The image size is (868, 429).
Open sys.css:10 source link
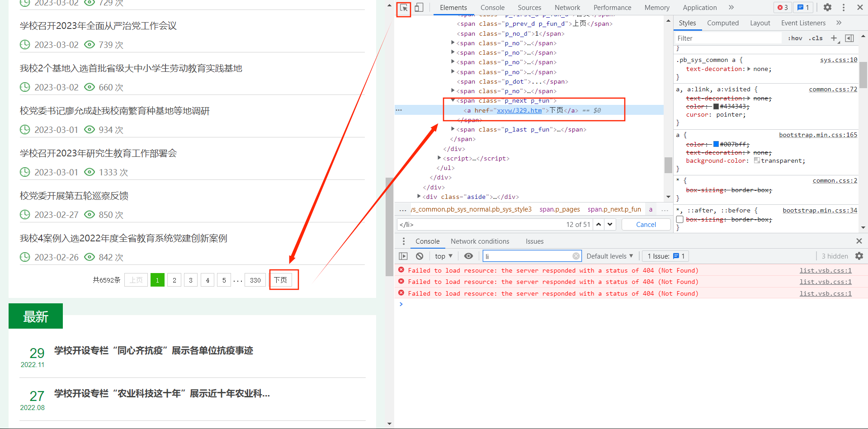(839, 60)
